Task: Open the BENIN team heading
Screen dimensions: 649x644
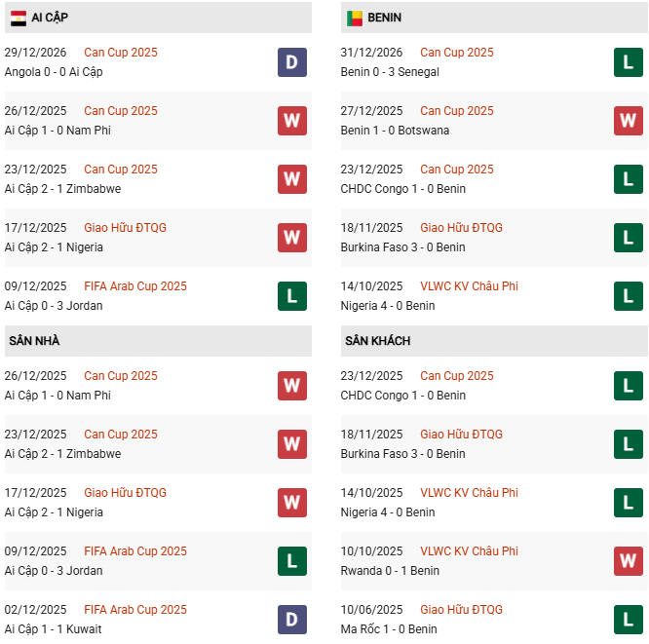Action: (385, 18)
